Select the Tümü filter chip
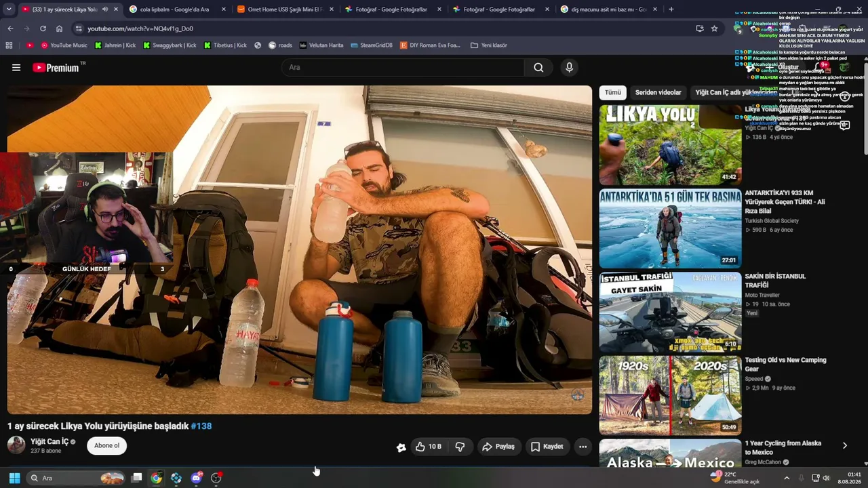This screenshot has width=868, height=488. [612, 92]
